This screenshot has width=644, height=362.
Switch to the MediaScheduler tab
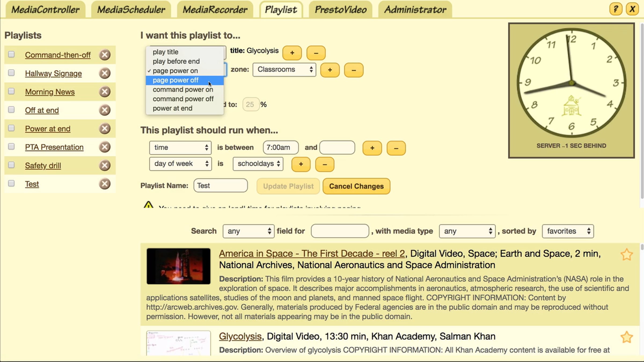(131, 10)
